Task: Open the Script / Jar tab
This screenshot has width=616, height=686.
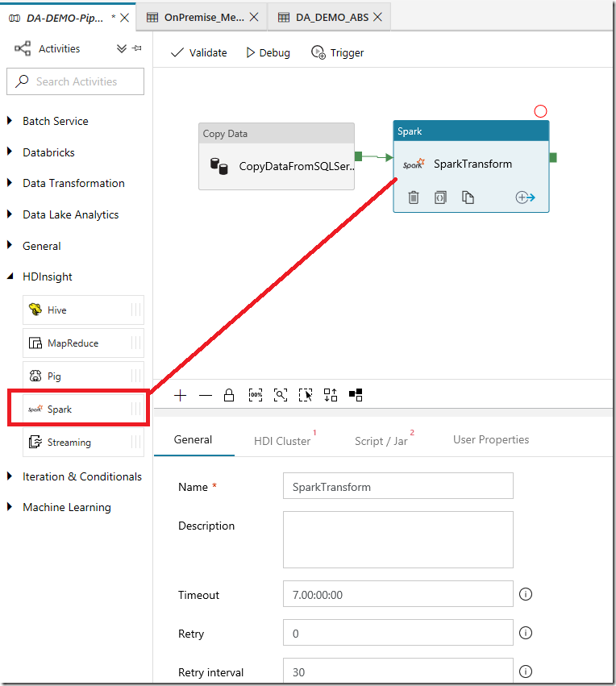Action: tap(381, 441)
